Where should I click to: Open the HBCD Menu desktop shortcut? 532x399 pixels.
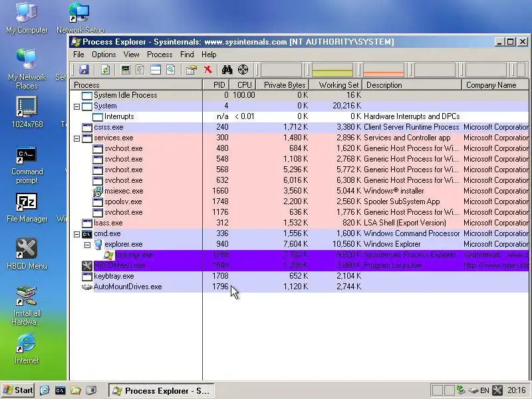click(27, 254)
